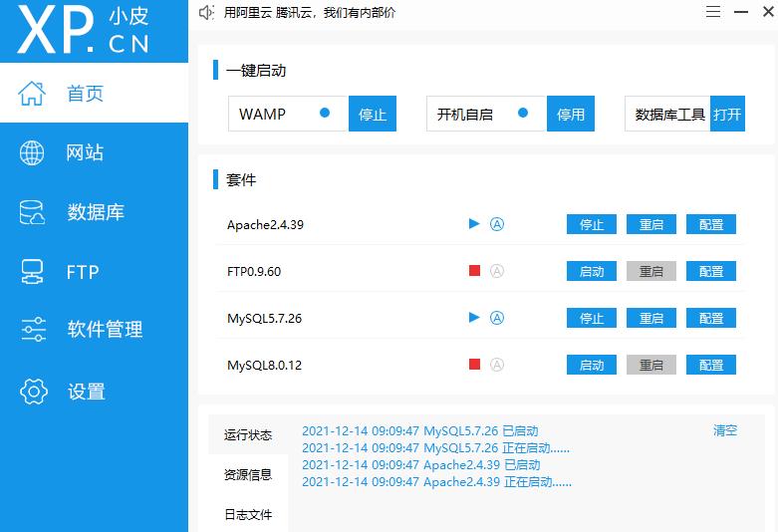Click the house icon beside 首页
Screen dimensions: 778x532
[x=32, y=94]
